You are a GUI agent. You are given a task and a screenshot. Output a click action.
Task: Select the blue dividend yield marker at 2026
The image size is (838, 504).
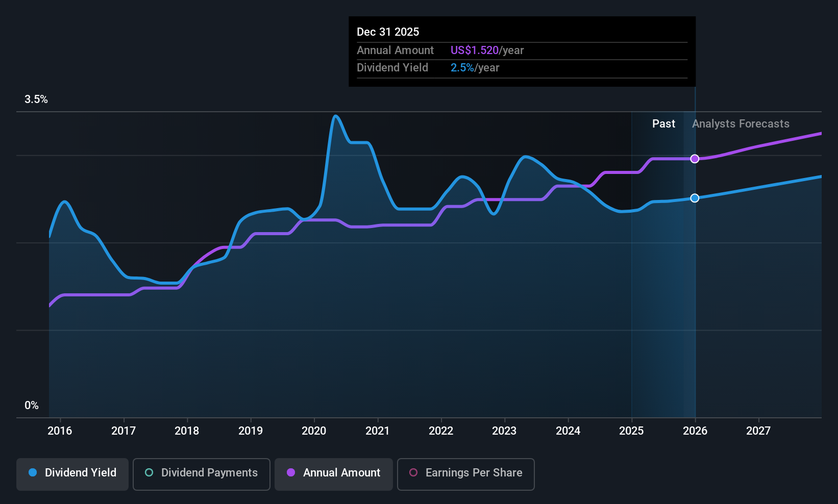695,198
